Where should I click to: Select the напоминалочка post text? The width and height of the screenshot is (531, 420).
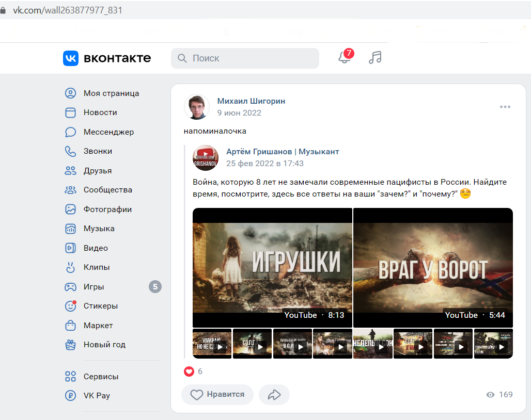(x=215, y=131)
